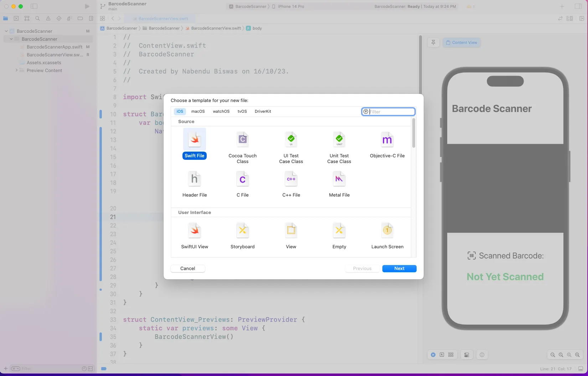588x376 pixels.
Task: Zoom in the canvas preview
Action: coord(577,355)
